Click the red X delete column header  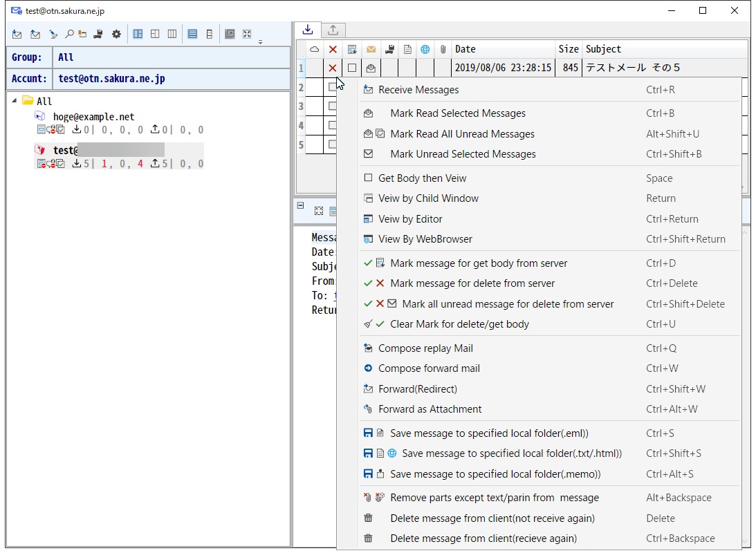(333, 49)
